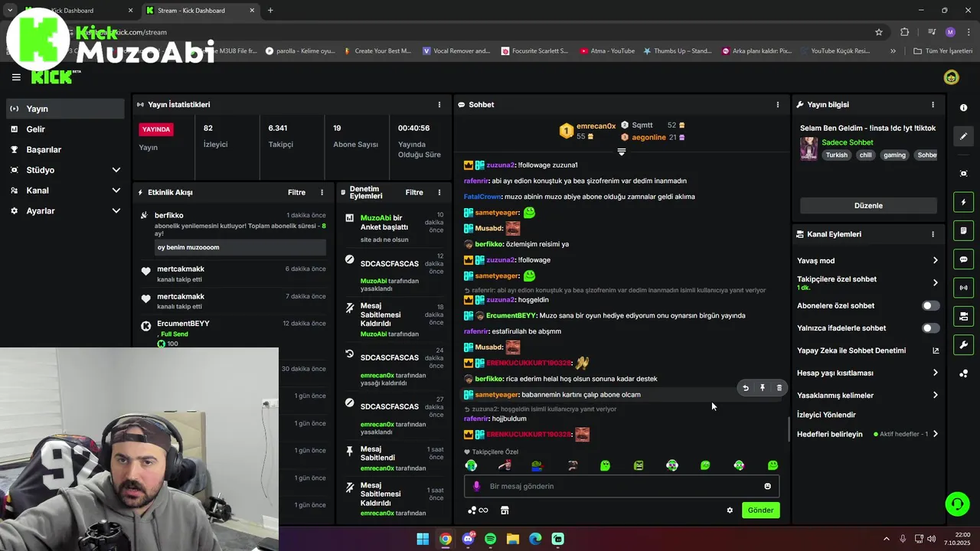Open Spotify from the Windows taskbar
980x551 pixels.
490,539
